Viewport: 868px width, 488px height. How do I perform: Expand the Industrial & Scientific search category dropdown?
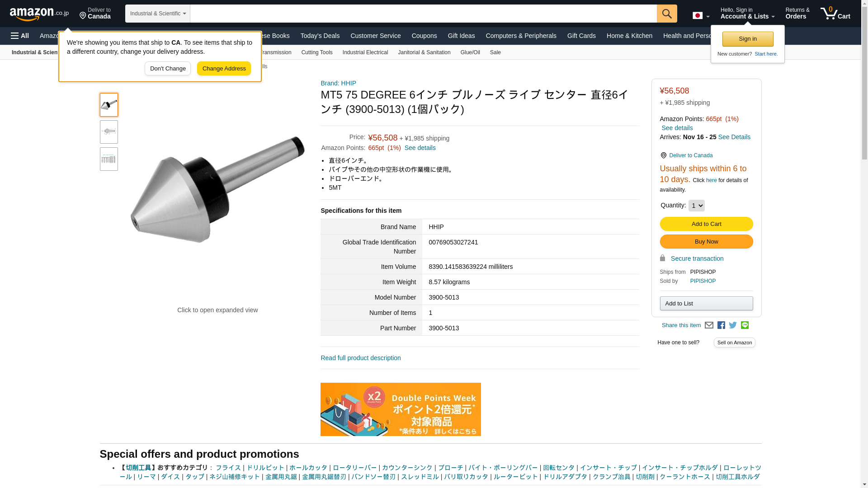coord(158,14)
